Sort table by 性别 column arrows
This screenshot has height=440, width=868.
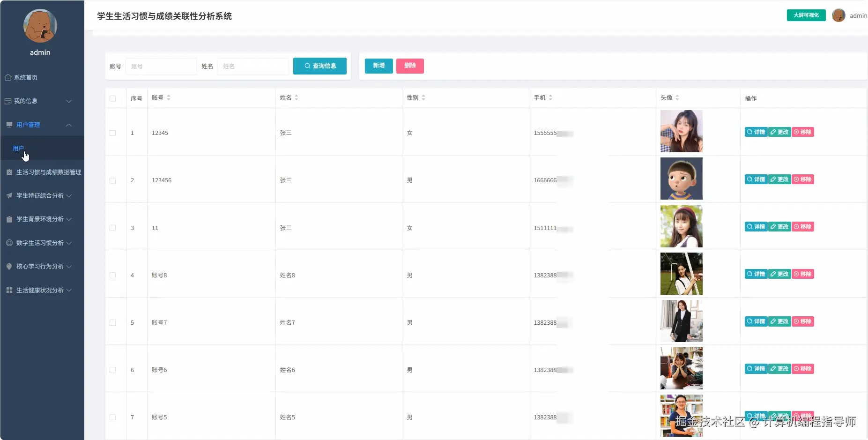[423, 97]
